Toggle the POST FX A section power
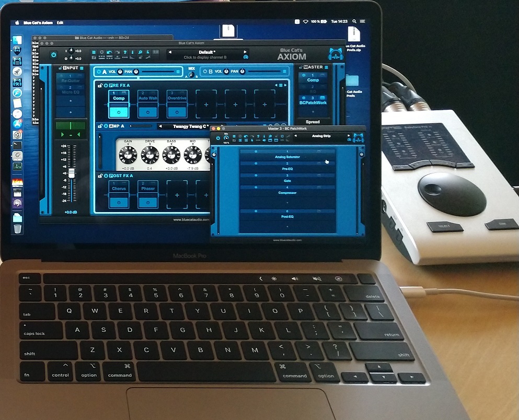 [106, 176]
